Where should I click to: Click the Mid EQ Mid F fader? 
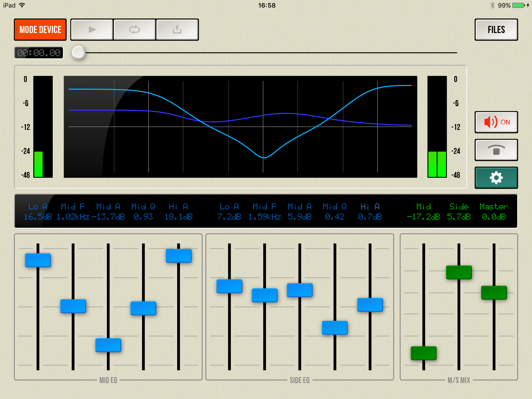point(73,306)
